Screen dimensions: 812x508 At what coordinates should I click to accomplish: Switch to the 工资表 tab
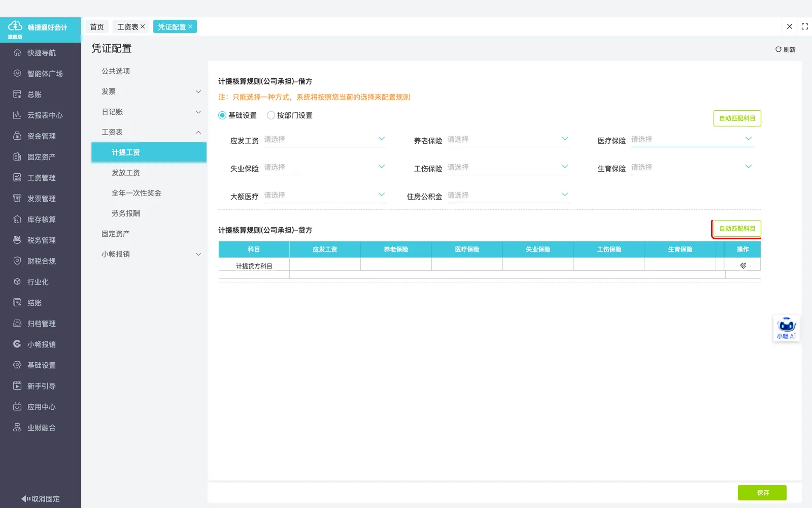[x=128, y=27]
